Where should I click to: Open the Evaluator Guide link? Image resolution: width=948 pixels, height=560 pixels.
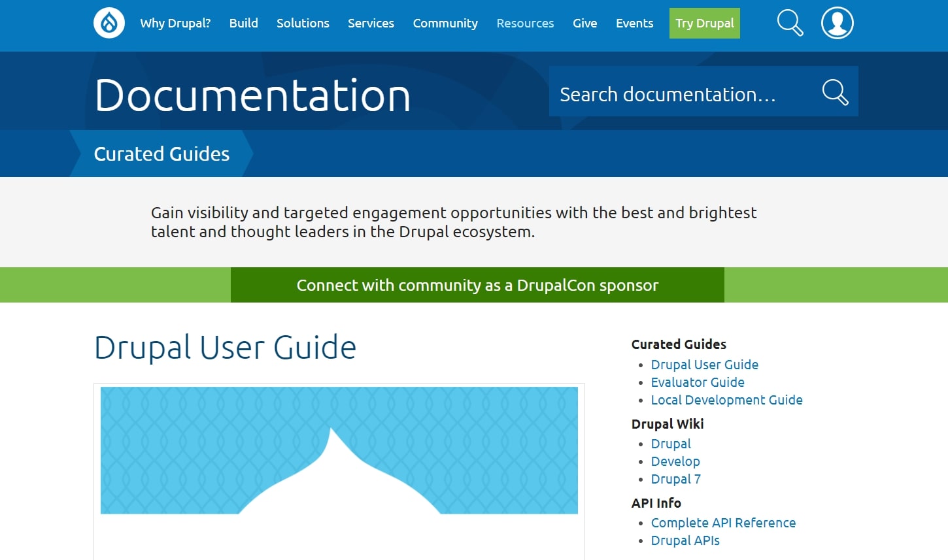point(698,382)
